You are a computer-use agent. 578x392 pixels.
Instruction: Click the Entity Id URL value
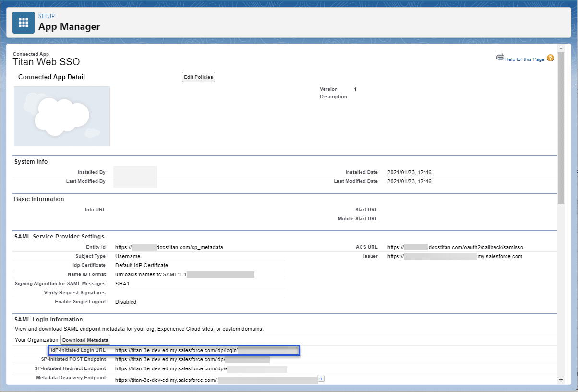point(169,247)
